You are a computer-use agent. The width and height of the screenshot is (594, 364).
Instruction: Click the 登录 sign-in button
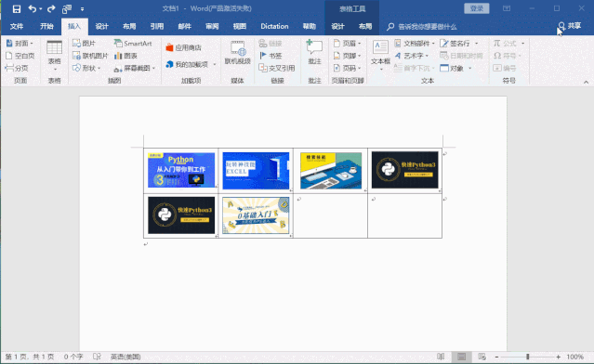pos(477,8)
